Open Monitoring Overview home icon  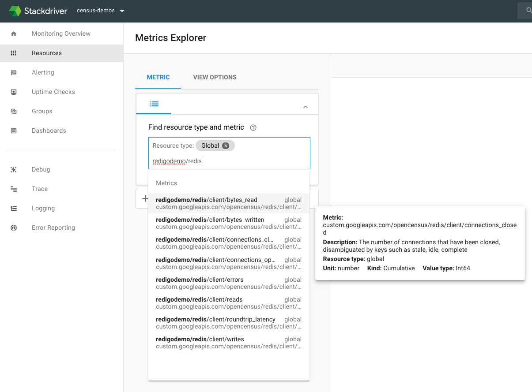(x=14, y=34)
